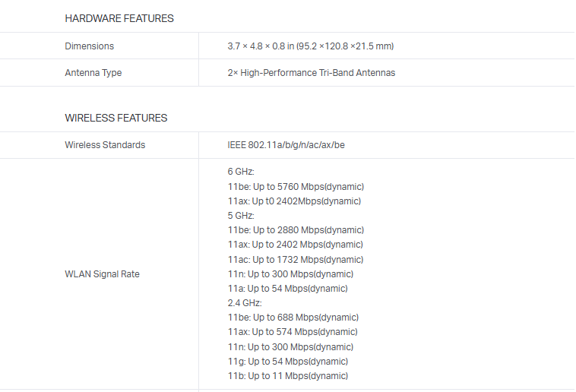This screenshot has width=576, height=392.
Task: Click the WIRELESS FEATURES section heading
Action: click(x=116, y=118)
